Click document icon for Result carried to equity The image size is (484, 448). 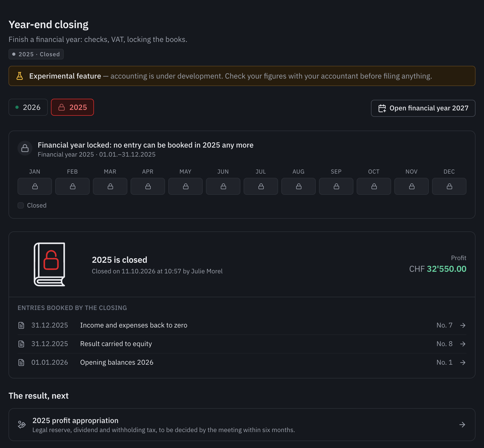click(x=21, y=344)
